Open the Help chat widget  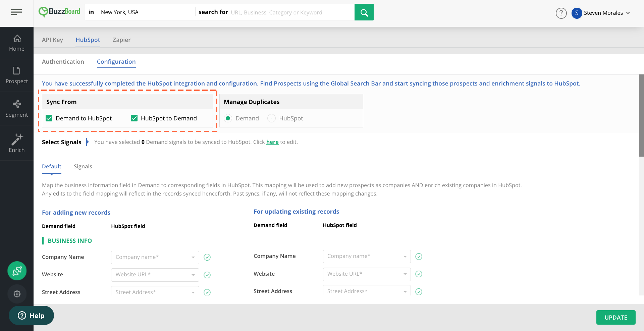coord(31,316)
